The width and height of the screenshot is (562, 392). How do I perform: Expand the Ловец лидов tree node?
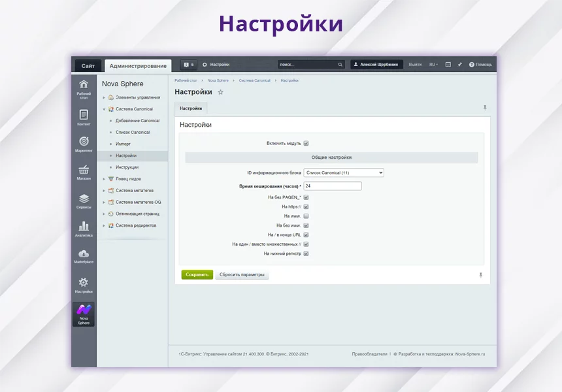pyautogui.click(x=103, y=179)
